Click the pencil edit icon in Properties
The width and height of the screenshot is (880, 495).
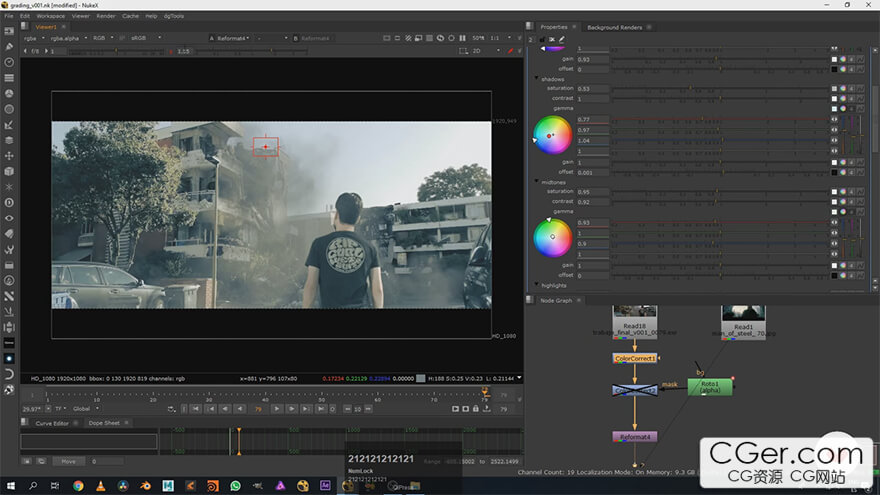pos(562,39)
